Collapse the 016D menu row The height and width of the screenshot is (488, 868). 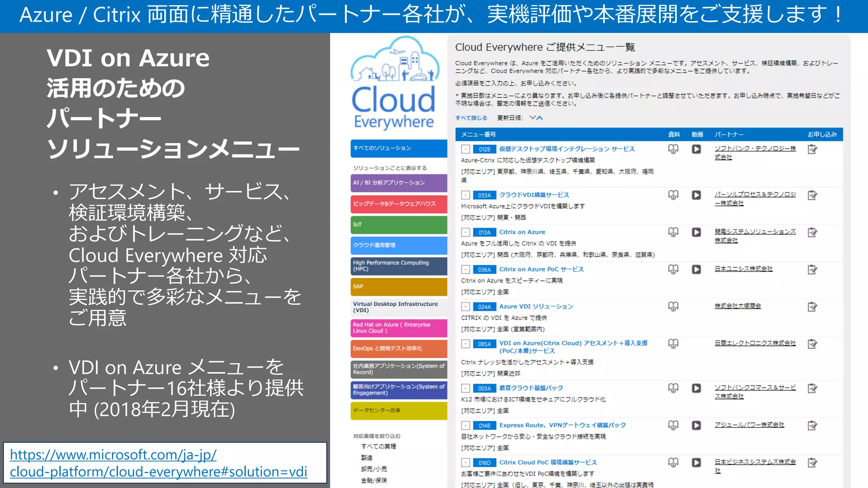pos(466,463)
